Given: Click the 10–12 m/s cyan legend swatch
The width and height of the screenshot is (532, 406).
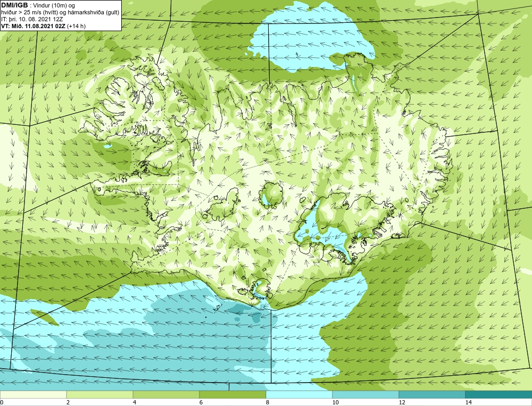Looking at the screenshot, I should pyautogui.click(x=366, y=394).
